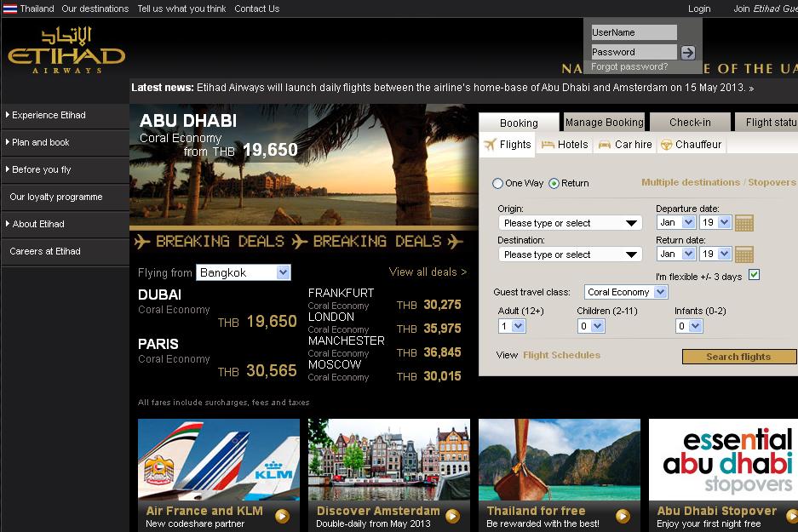Switch to the Flight status tab
Screen dimensions: 798x532
click(x=766, y=123)
